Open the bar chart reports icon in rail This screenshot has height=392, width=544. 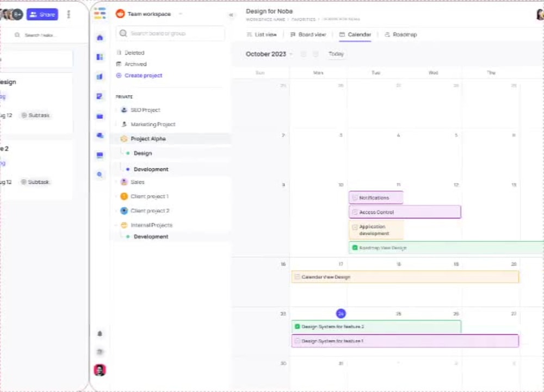tap(100, 77)
